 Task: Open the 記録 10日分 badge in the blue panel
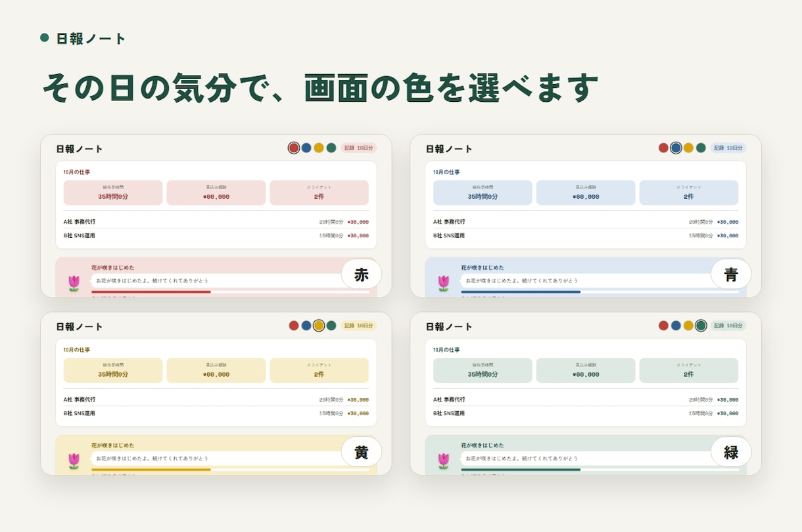728,148
